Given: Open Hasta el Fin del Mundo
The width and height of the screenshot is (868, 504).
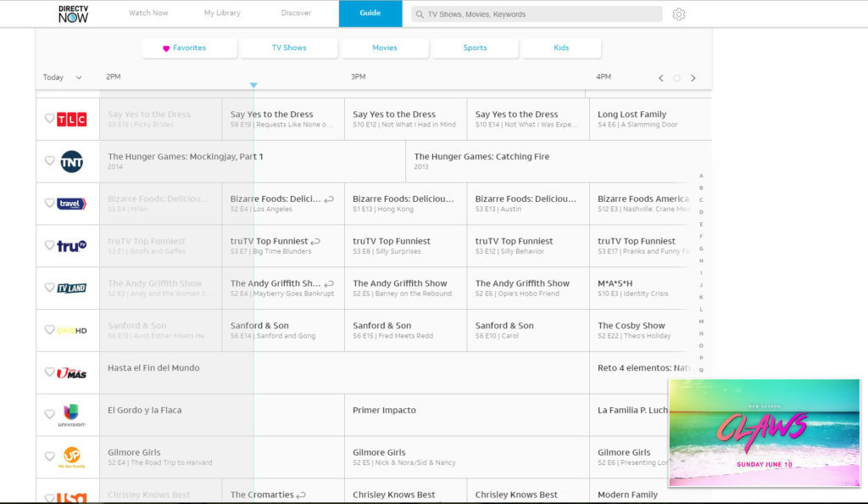Looking at the screenshot, I should pos(344,372).
